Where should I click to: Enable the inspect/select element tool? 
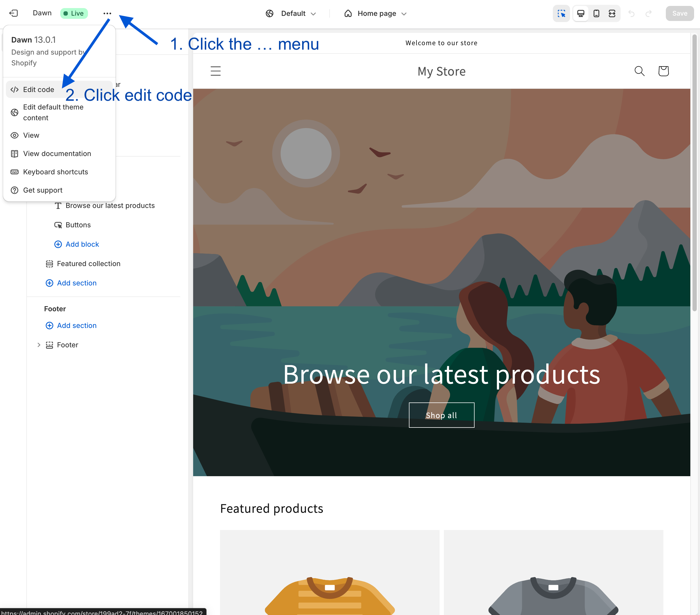(x=561, y=13)
